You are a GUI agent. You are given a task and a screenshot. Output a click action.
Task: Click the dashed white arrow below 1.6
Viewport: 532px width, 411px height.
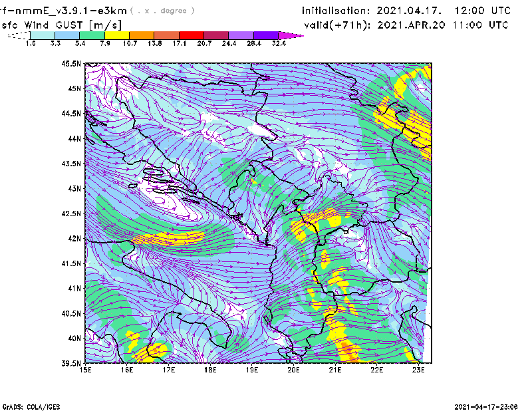(19, 35)
